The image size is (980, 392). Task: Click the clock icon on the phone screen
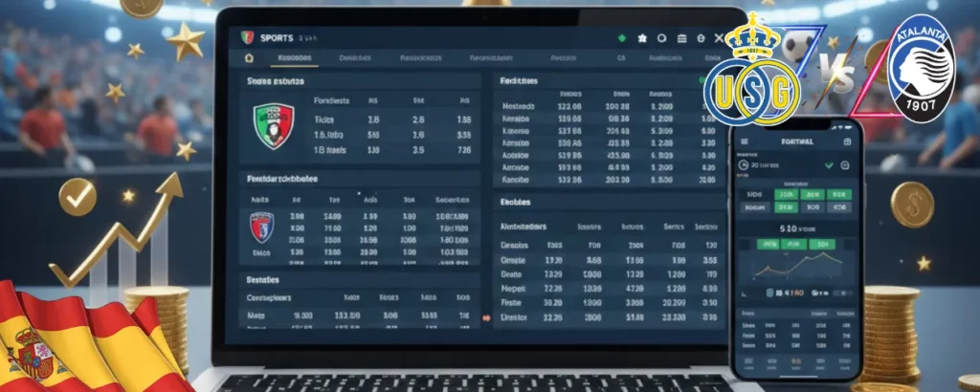pyautogui.click(x=743, y=165)
